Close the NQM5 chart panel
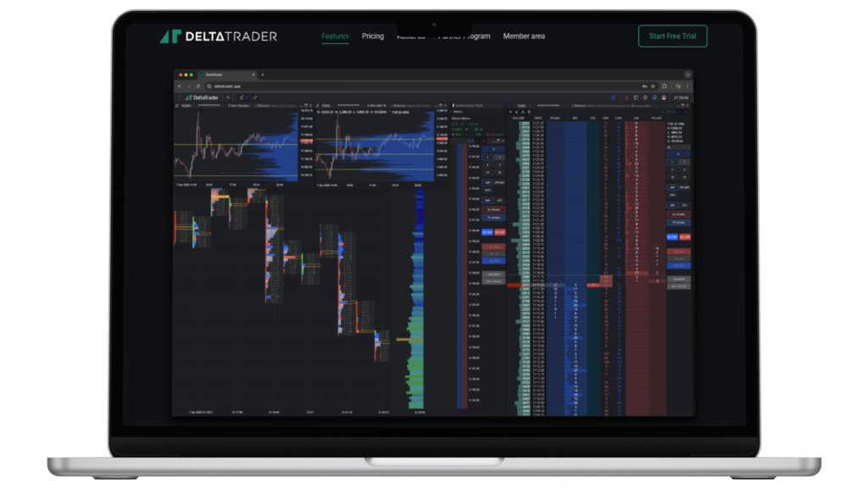This screenshot has width=868, height=488. tap(310, 106)
